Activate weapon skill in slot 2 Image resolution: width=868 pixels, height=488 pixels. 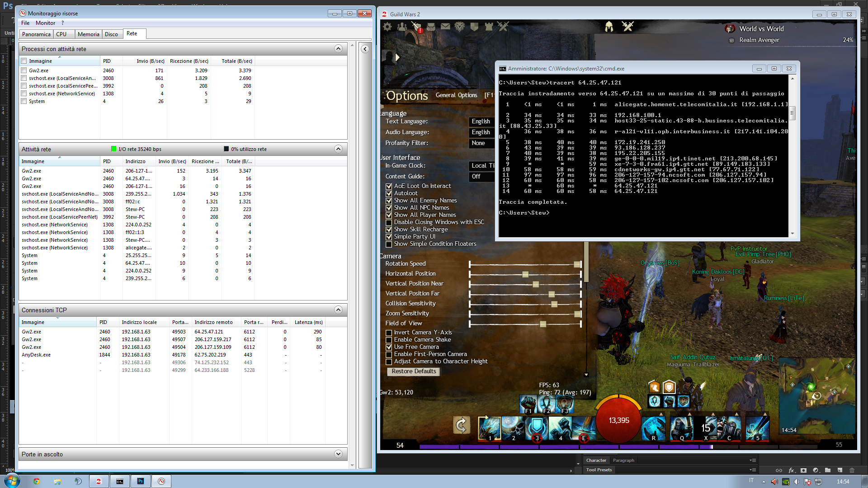coord(513,428)
